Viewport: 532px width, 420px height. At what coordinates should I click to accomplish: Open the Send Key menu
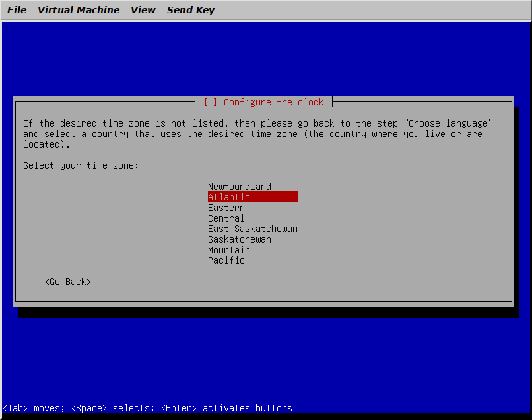(x=191, y=10)
